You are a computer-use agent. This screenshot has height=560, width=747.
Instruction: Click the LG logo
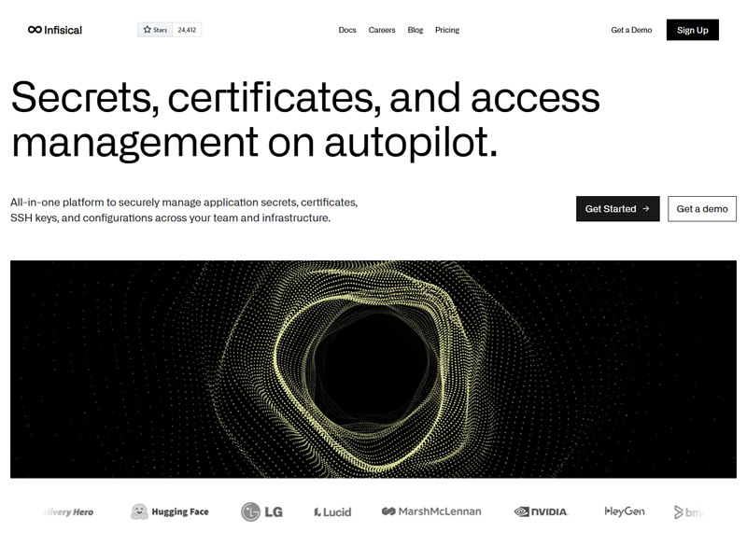pyautogui.click(x=261, y=511)
